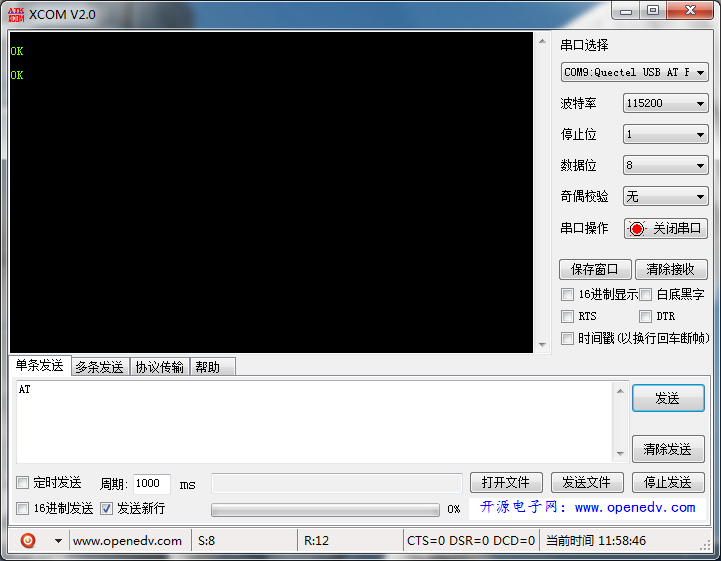
Task: Click the R:12 received counter
Action: [x=316, y=541]
